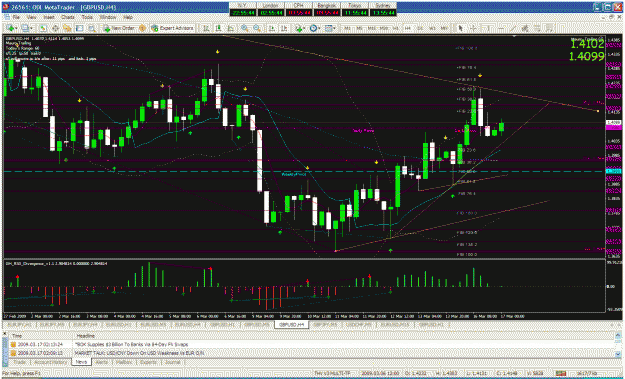Image resolution: width=625 pixels, height=379 pixels.
Task: Switch to the Experts tab
Action: (x=148, y=362)
